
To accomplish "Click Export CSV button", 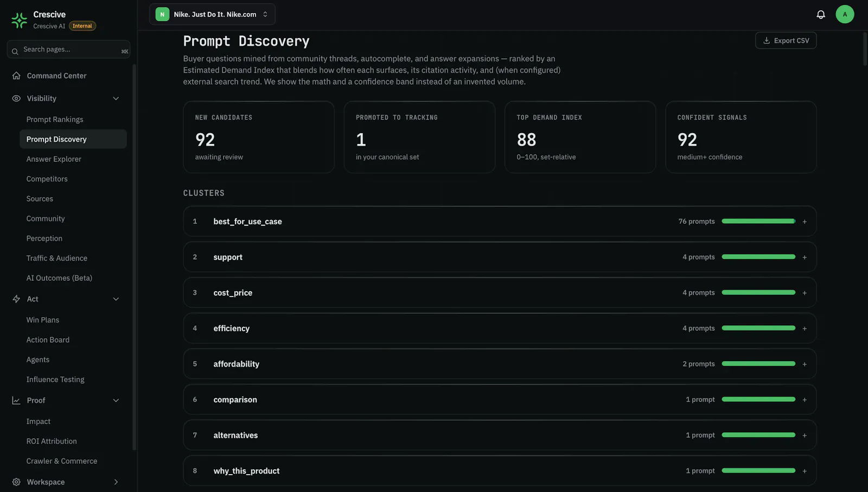I will (x=786, y=41).
